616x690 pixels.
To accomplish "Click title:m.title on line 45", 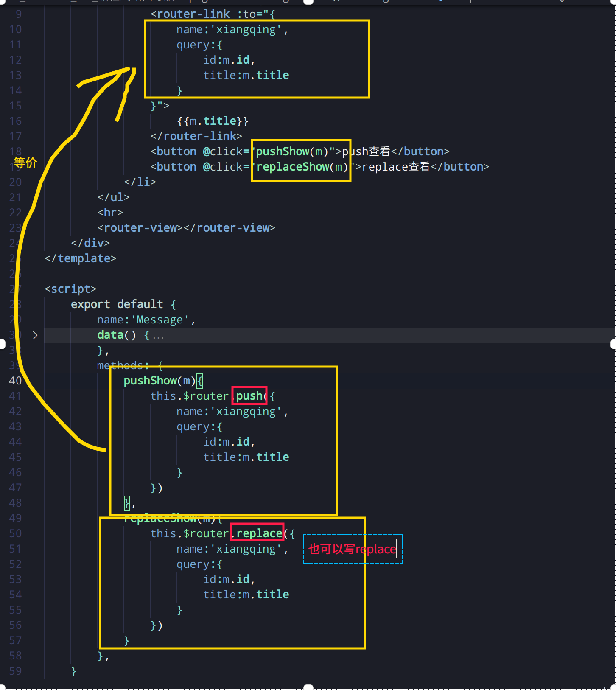I will (x=246, y=457).
